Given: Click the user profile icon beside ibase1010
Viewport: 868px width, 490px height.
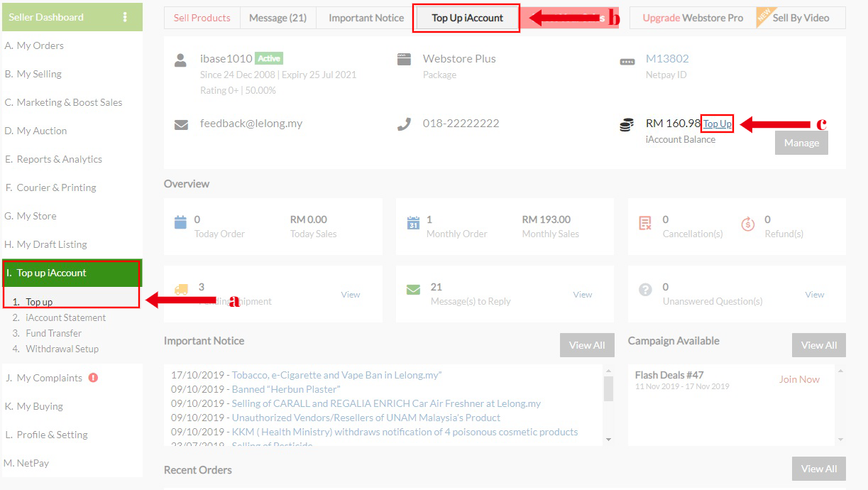Looking at the screenshot, I should [x=181, y=60].
